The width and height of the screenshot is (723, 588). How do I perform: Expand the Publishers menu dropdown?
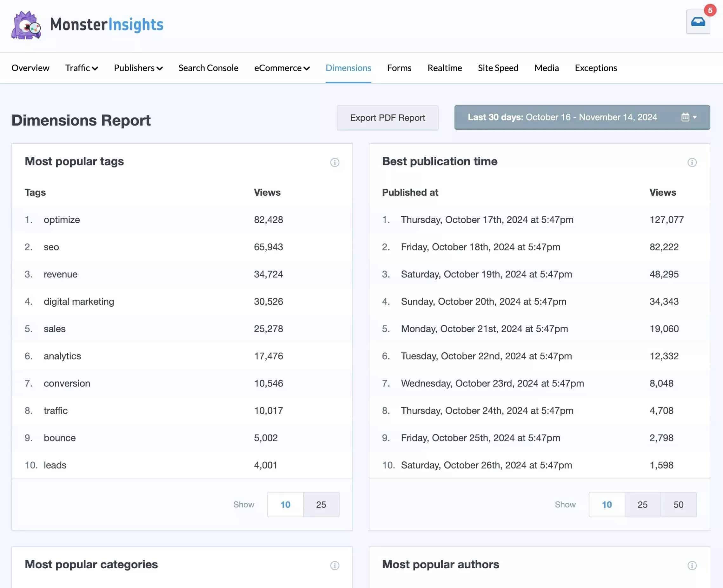point(138,68)
